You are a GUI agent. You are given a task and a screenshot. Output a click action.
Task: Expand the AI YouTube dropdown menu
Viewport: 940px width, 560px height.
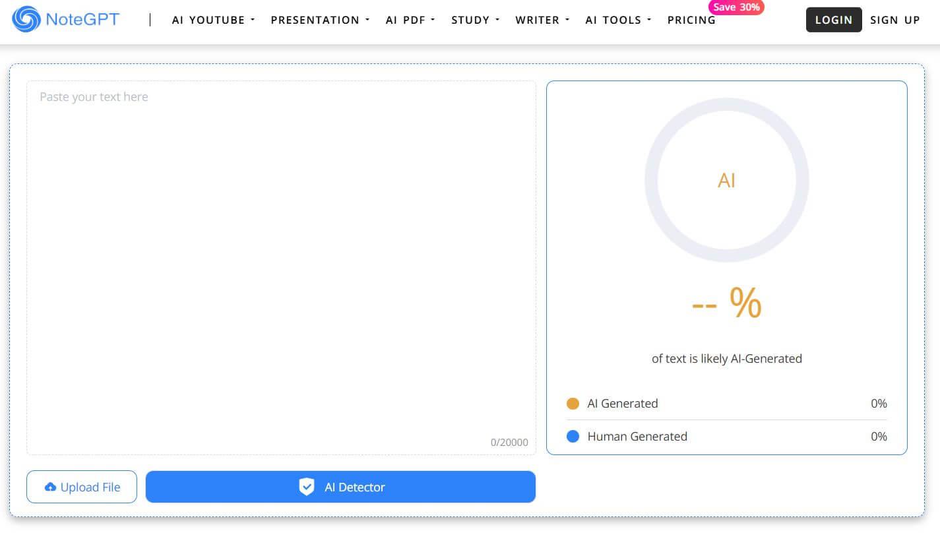[x=213, y=20]
